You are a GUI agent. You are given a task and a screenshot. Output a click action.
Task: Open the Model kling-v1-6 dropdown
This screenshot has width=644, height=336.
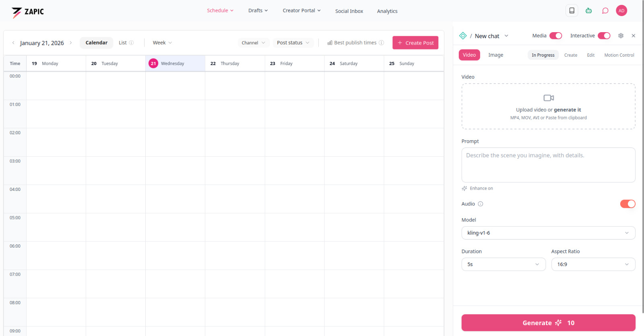(x=548, y=233)
